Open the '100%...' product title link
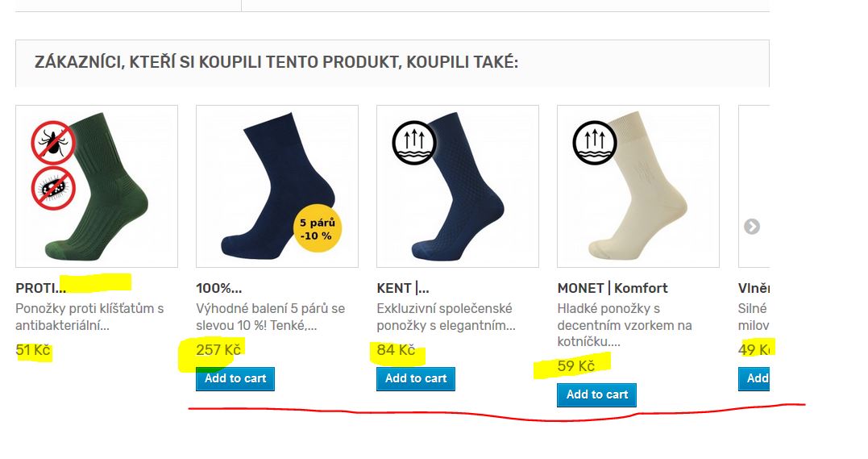The image size is (868, 459). pos(218,288)
